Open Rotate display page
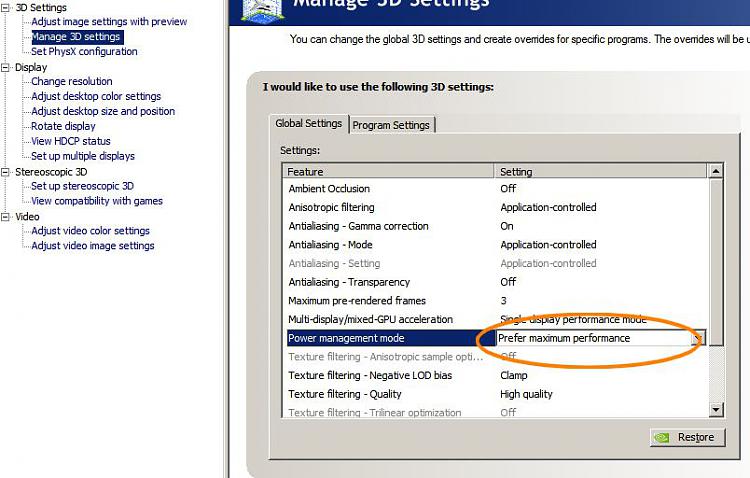The height and width of the screenshot is (478, 750). [x=63, y=126]
